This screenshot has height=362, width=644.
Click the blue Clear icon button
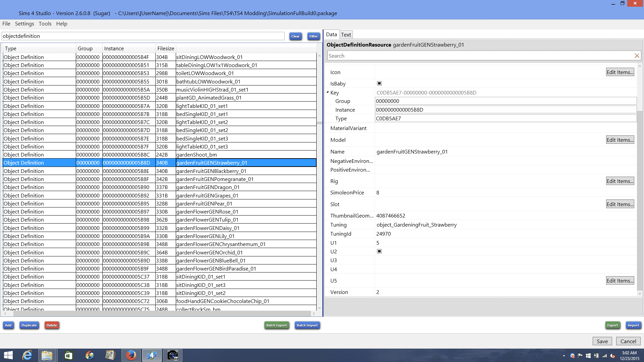[295, 36]
